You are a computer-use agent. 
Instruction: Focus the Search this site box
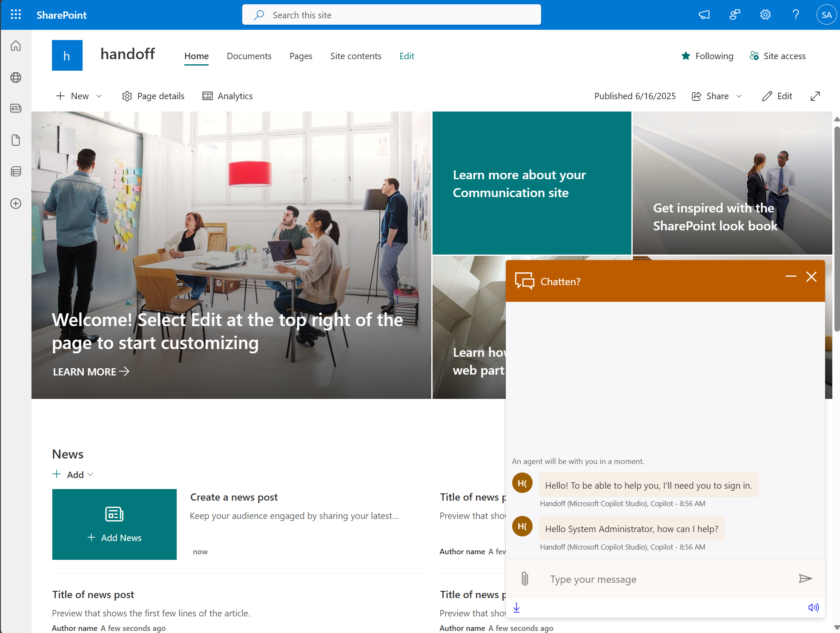(392, 15)
